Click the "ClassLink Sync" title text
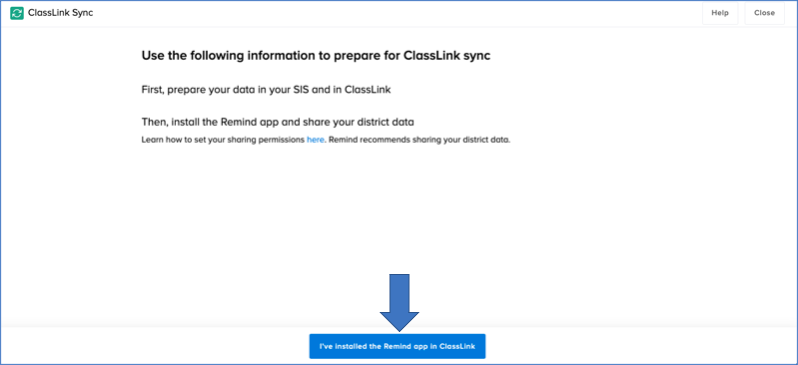Screen dimensions: 798x365 pyautogui.click(x=61, y=13)
